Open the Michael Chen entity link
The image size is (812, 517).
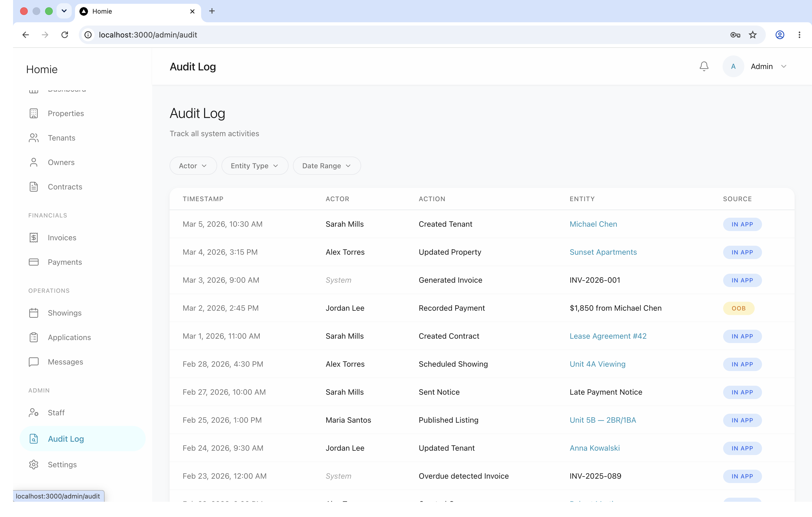(x=593, y=224)
